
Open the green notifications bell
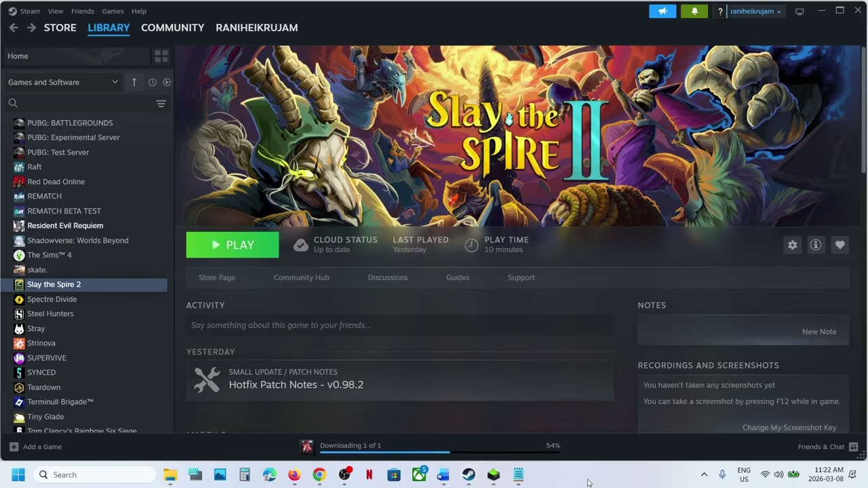(x=694, y=12)
